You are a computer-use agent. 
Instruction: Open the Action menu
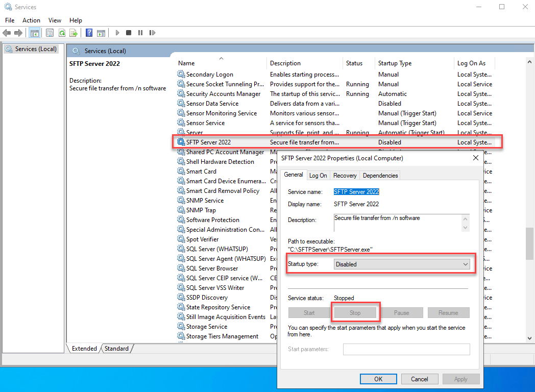coord(31,20)
